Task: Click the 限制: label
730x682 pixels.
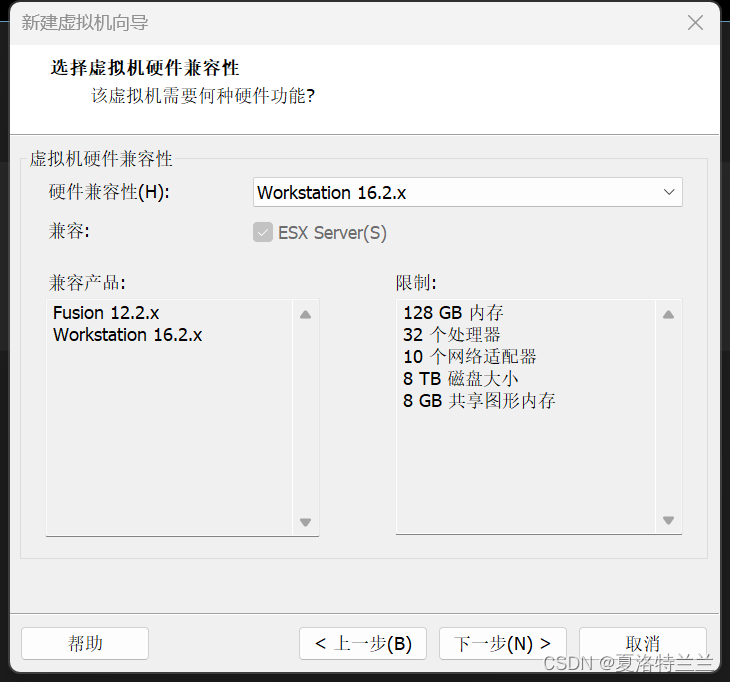Action: coord(416,283)
